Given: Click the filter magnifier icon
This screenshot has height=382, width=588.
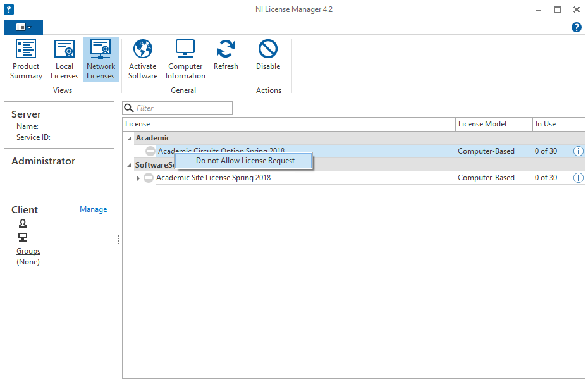Looking at the screenshot, I should 128,108.
